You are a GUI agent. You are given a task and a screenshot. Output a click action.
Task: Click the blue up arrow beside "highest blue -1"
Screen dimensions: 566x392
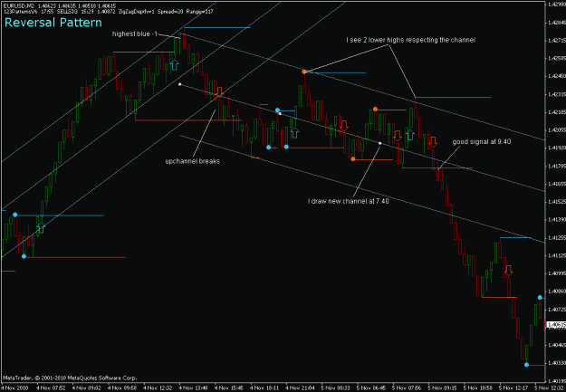point(175,65)
